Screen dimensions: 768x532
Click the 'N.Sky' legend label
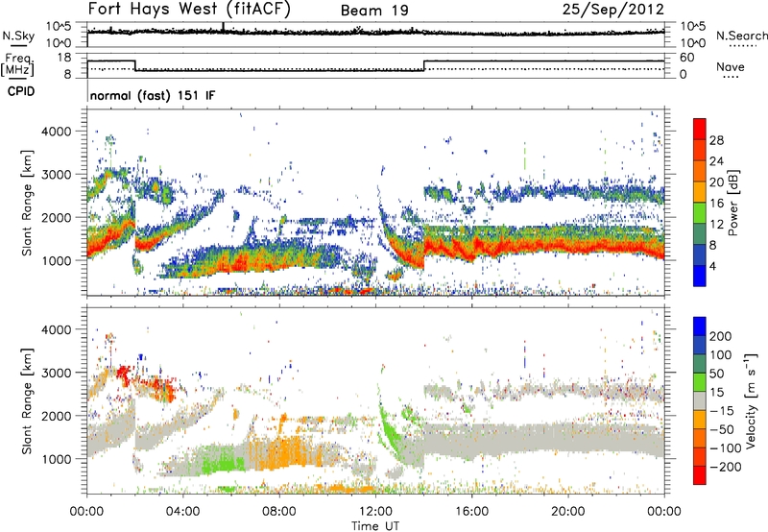click(18, 36)
